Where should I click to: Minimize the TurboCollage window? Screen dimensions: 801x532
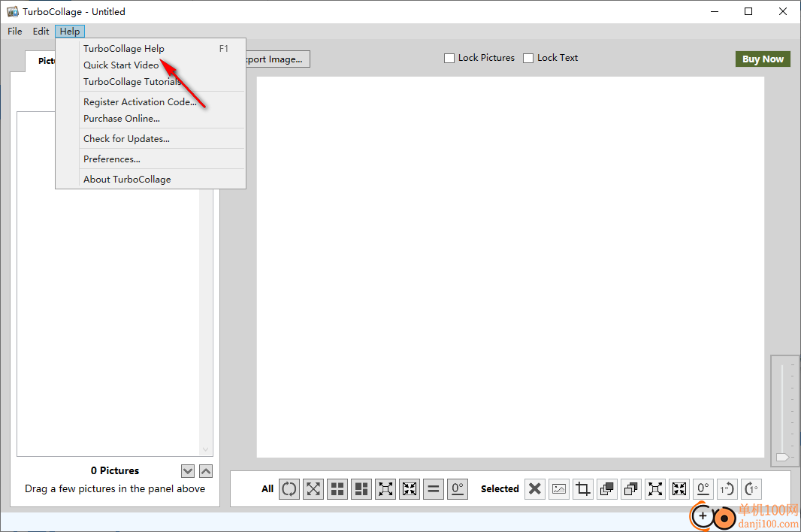click(715, 11)
